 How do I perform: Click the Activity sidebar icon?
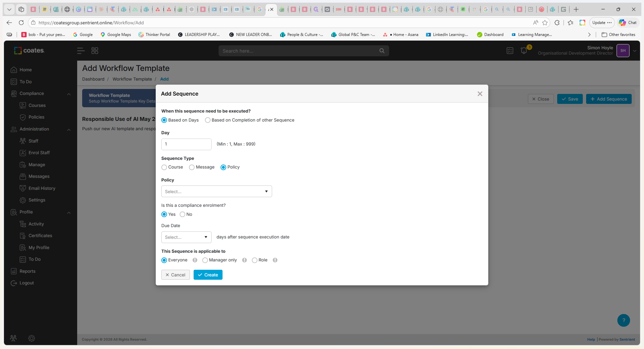click(x=23, y=224)
